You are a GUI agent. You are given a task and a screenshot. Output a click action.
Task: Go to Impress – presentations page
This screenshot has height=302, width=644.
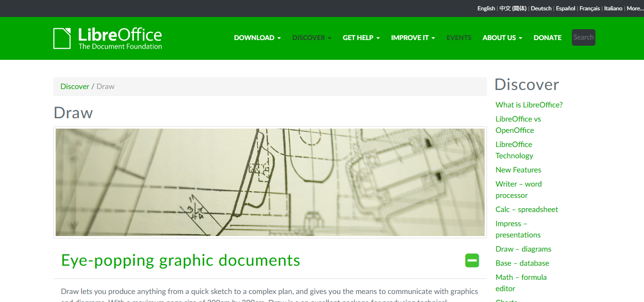(x=518, y=229)
